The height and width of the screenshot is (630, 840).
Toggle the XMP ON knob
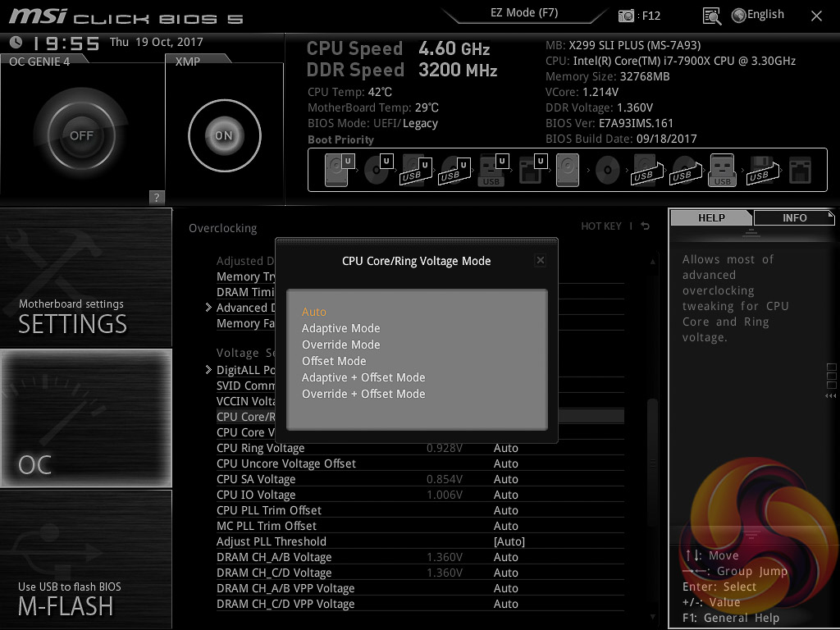click(225, 135)
